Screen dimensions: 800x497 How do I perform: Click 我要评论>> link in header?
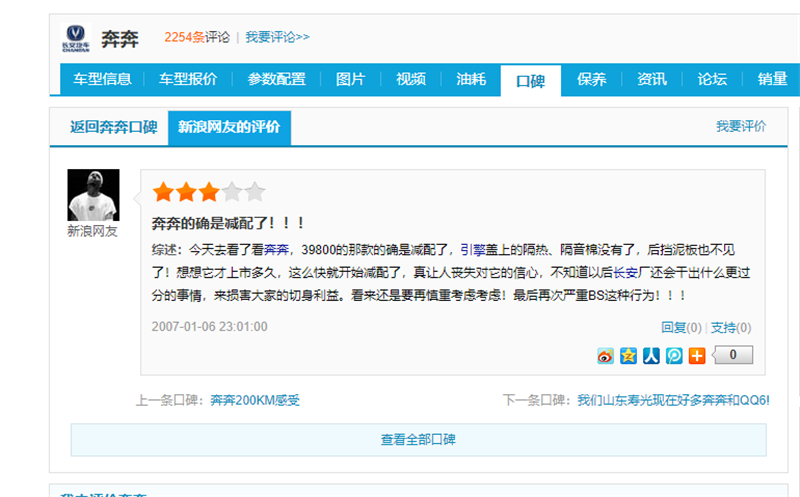(278, 37)
